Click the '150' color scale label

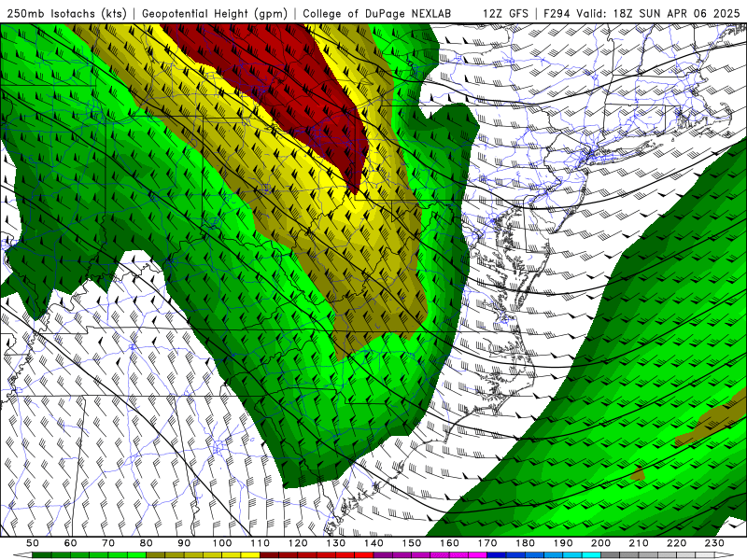pos(412,543)
